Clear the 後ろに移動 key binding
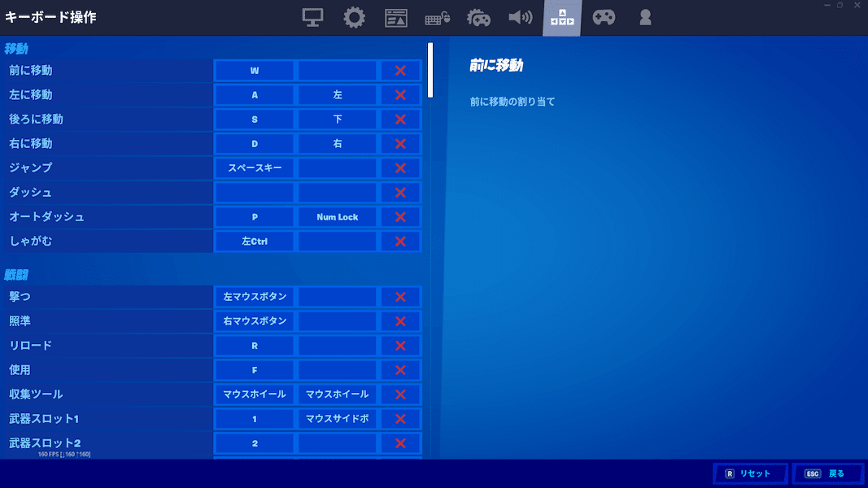The height and width of the screenshot is (488, 868). tap(401, 120)
